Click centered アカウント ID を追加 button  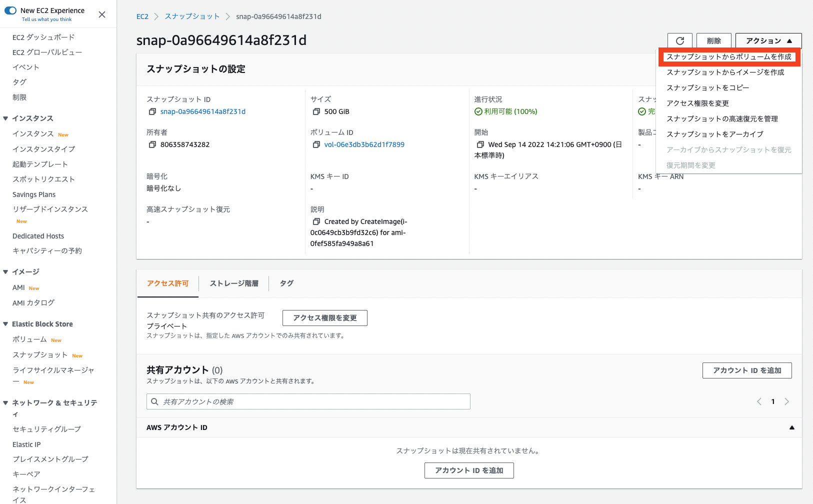point(469,470)
